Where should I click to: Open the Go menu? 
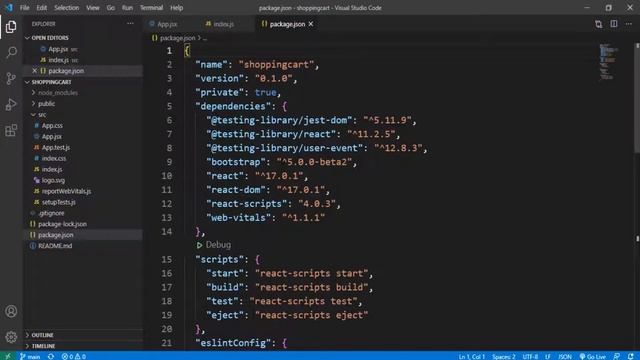point(111,8)
